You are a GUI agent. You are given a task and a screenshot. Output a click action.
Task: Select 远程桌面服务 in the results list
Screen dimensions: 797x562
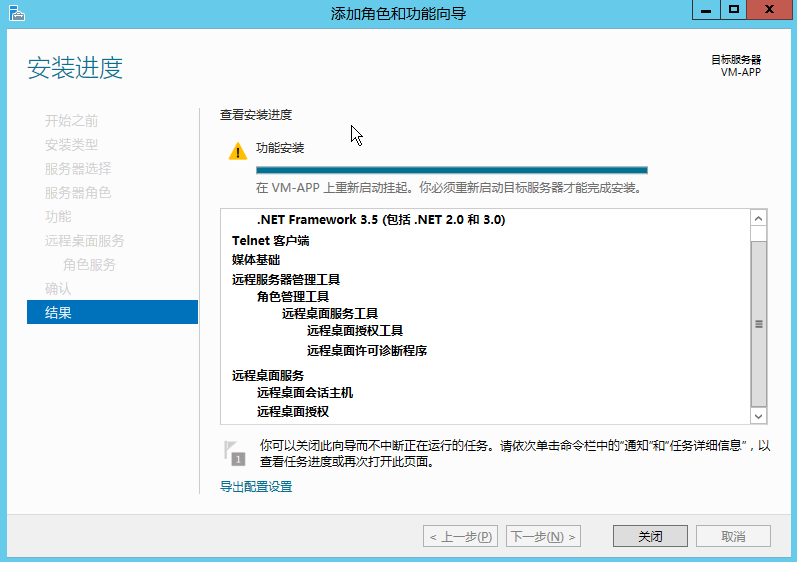[268, 375]
